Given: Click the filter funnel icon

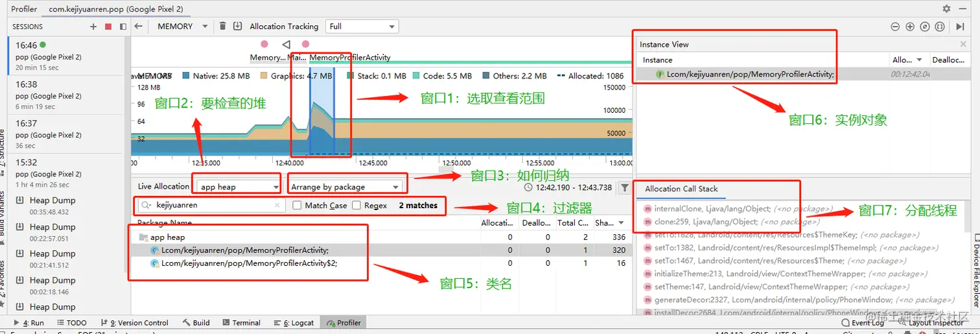Looking at the screenshot, I should pyautogui.click(x=624, y=187).
